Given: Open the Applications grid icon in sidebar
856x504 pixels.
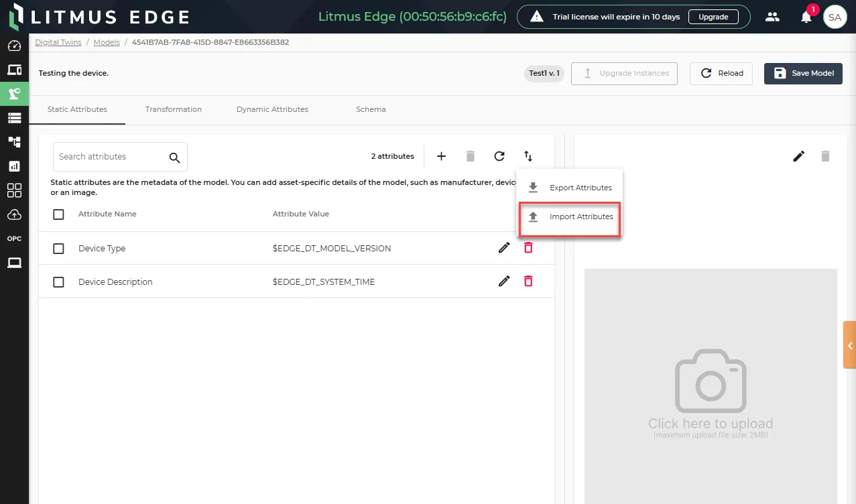Looking at the screenshot, I should click(x=14, y=190).
